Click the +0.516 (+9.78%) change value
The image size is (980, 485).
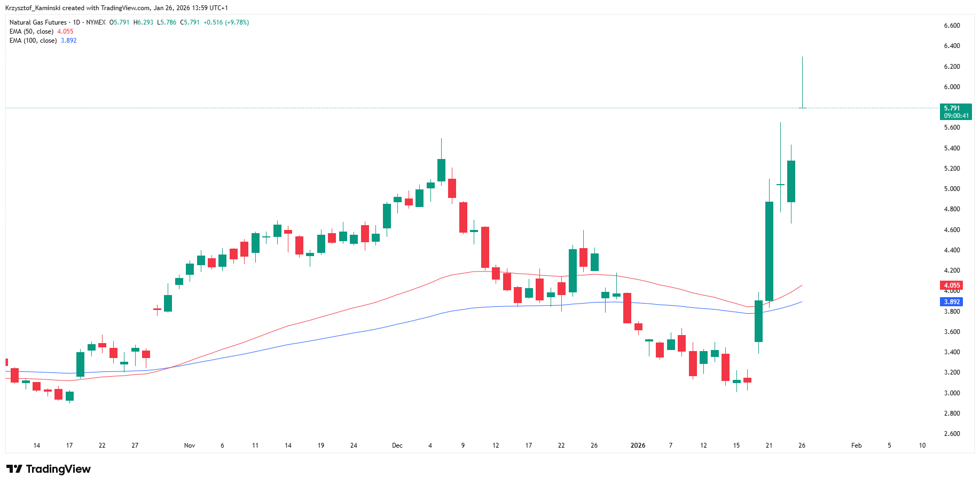coord(226,22)
